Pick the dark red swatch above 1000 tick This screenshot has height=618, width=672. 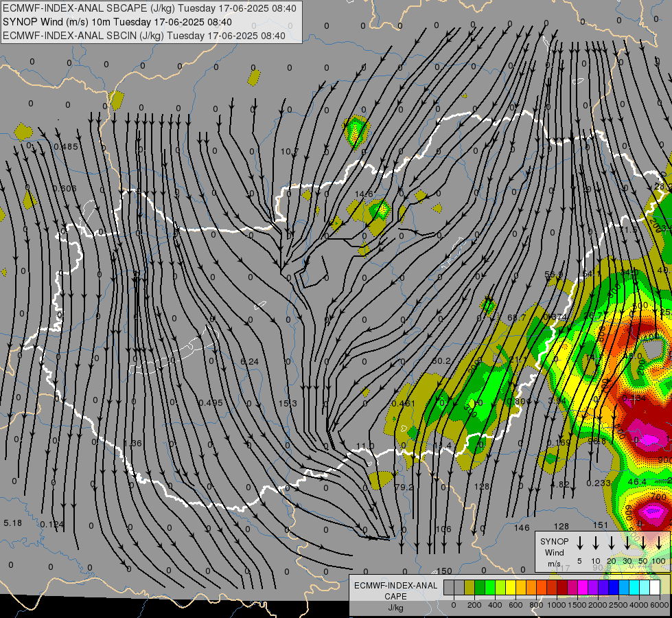click(562, 587)
